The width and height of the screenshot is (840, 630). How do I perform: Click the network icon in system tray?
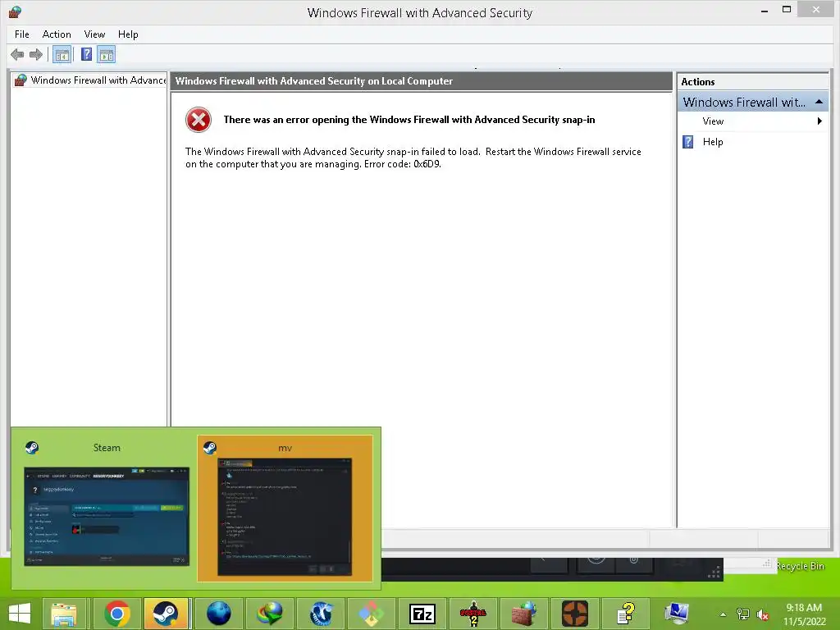point(743,614)
